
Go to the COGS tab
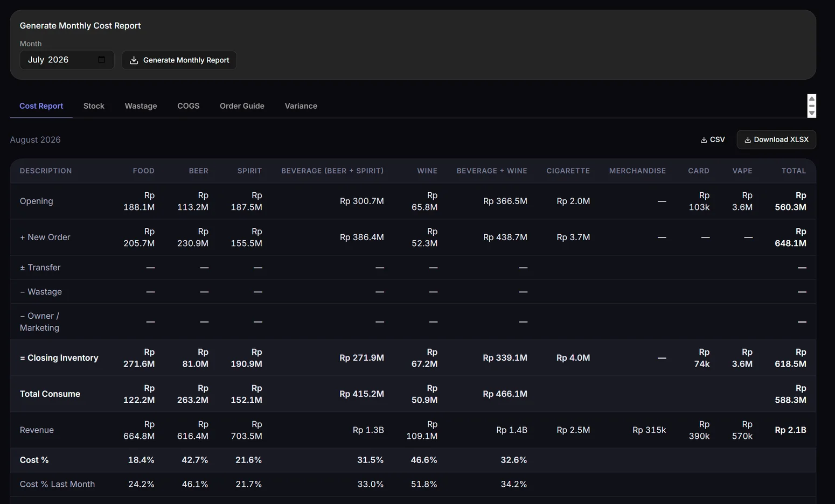pos(188,106)
